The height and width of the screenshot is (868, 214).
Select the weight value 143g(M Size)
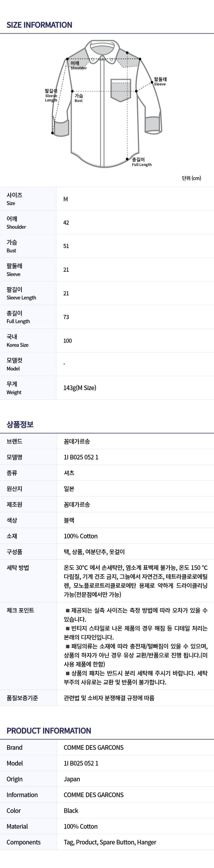point(80,388)
